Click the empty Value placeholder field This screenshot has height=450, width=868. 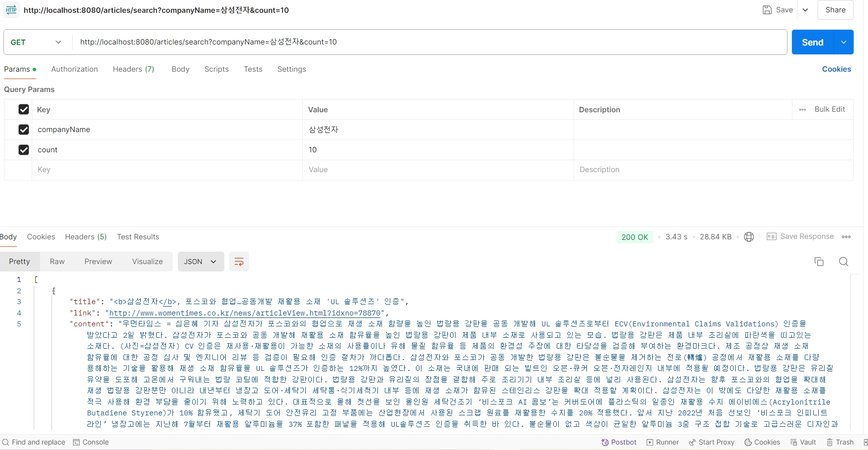click(438, 170)
